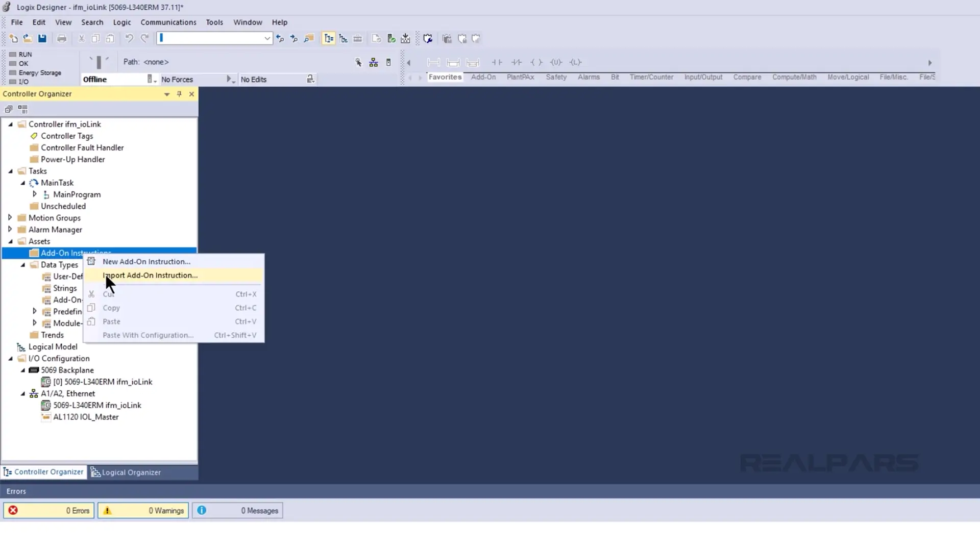Screen dimensions: 980x551
Task: Click the blue info messages icon
Action: tap(202, 510)
